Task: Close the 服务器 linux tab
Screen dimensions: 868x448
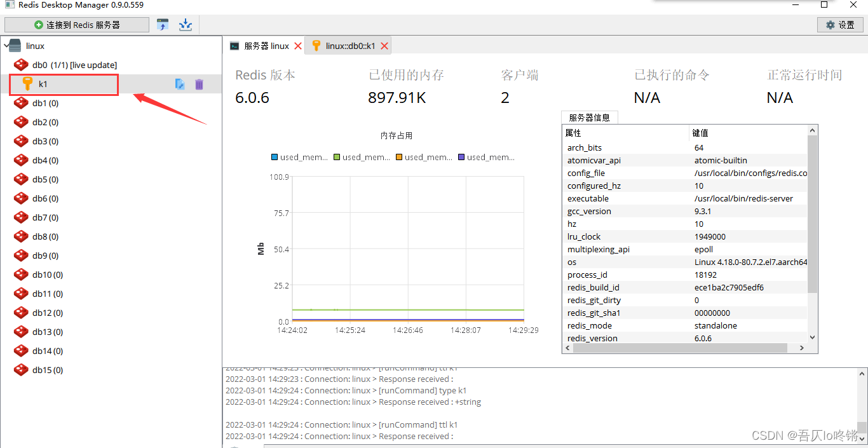Action: [298, 46]
